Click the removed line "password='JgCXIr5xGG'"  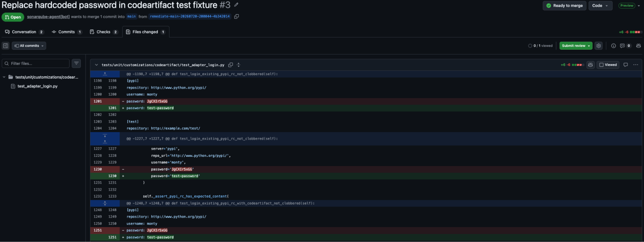click(172, 169)
